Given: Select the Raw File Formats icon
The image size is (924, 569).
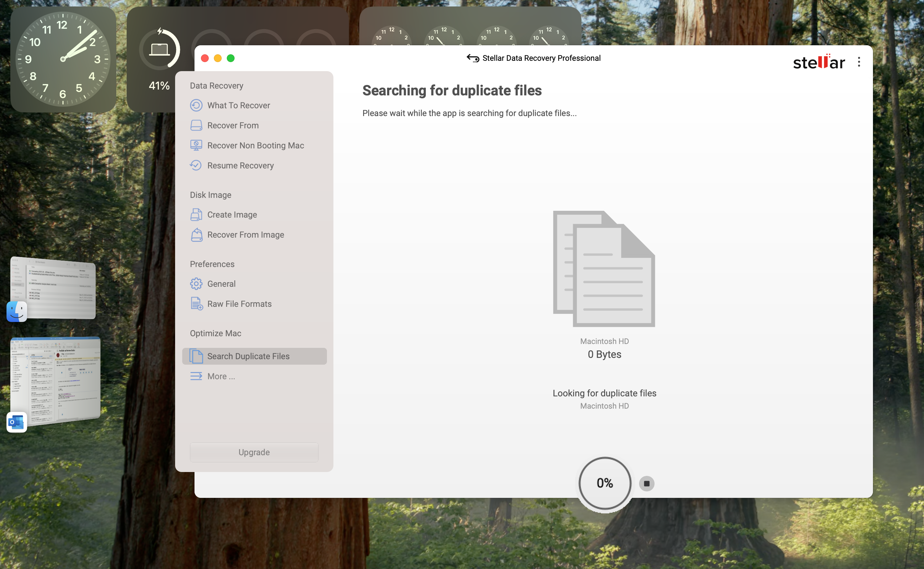Looking at the screenshot, I should coord(196,304).
